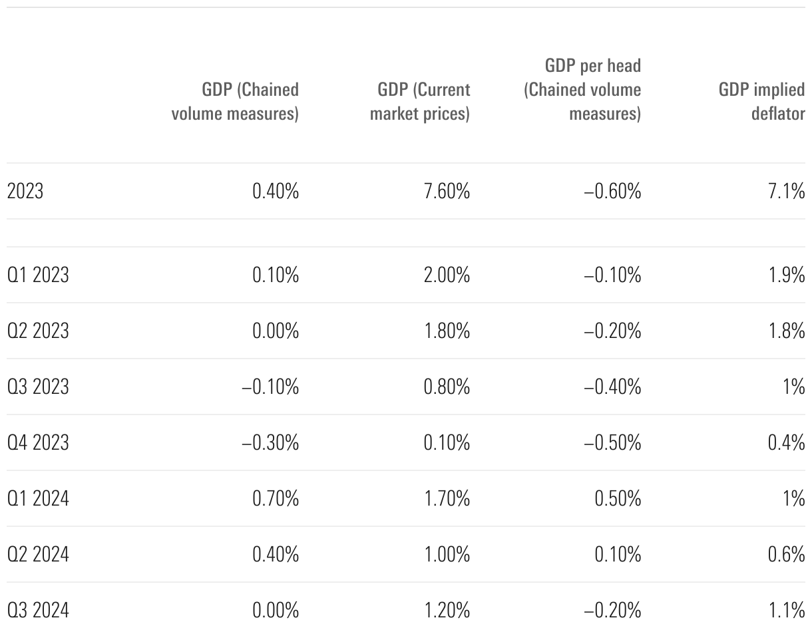The height and width of the screenshot is (644, 812).
Task: Select the Q1 2024 row label
Action: [38, 499]
